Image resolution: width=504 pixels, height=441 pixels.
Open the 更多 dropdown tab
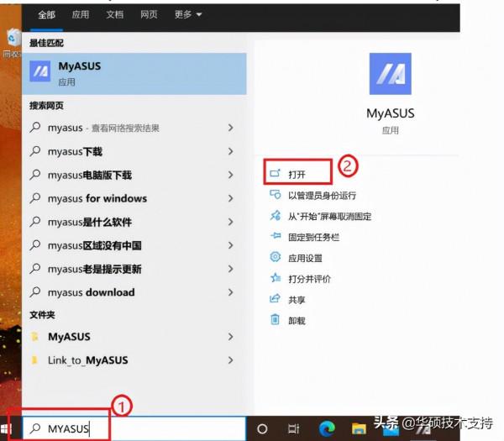[x=188, y=14]
